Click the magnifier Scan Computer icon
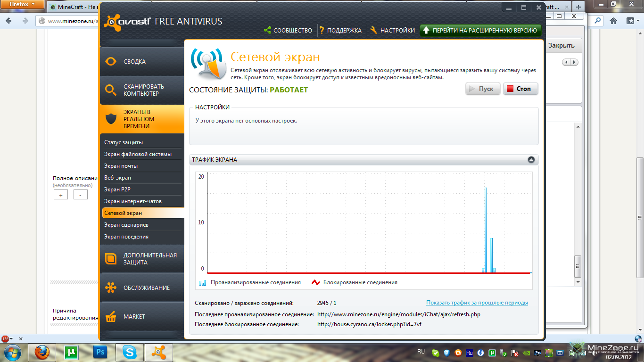The image size is (644, 362). pyautogui.click(x=111, y=90)
